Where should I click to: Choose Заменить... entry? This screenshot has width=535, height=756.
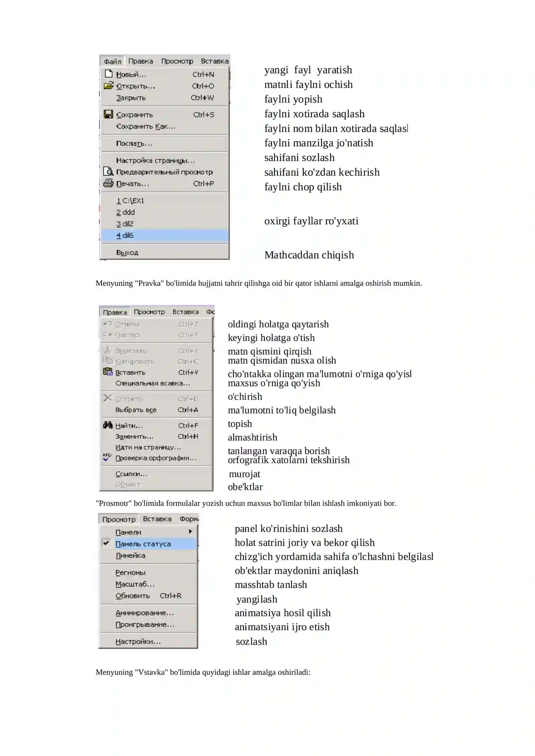point(156,436)
